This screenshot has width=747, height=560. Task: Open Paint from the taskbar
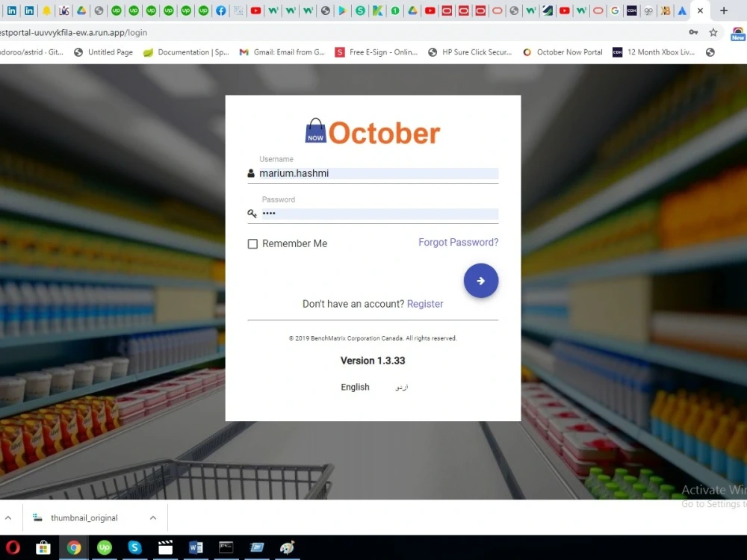288,547
